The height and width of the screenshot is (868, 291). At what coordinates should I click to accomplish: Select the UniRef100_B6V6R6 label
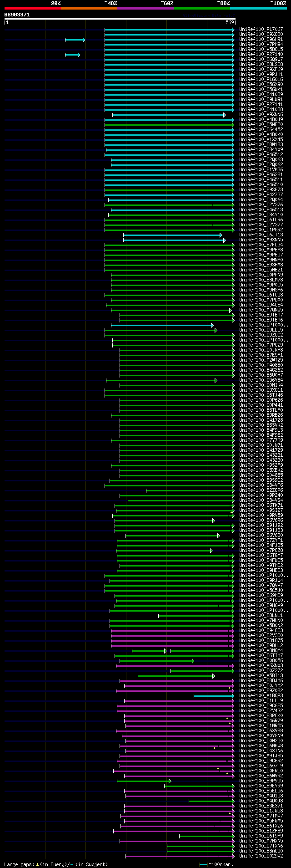pos(261,520)
